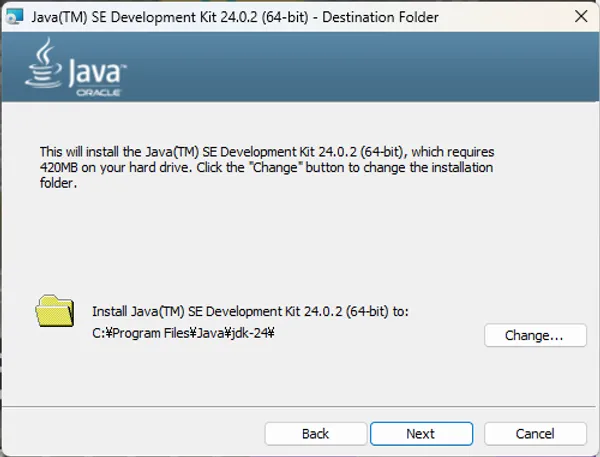Click the paragraph stating 420MB disk space is required

click(x=267, y=167)
